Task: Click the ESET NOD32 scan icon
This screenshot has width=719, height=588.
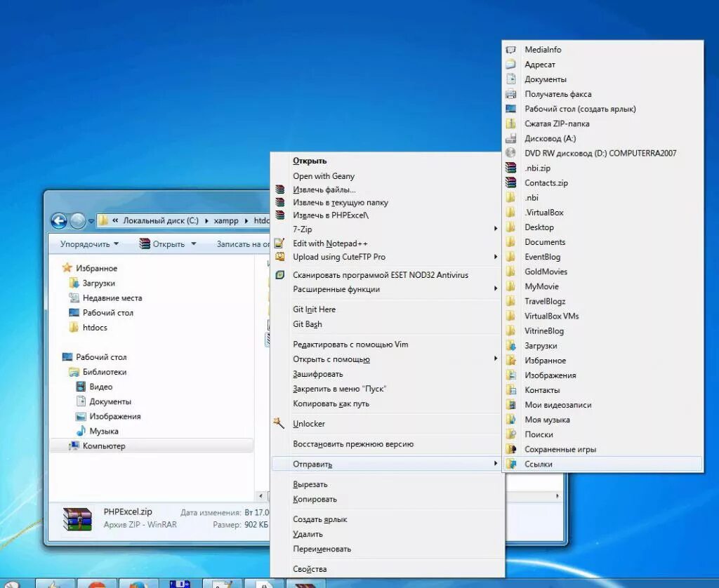Action: click(x=279, y=275)
